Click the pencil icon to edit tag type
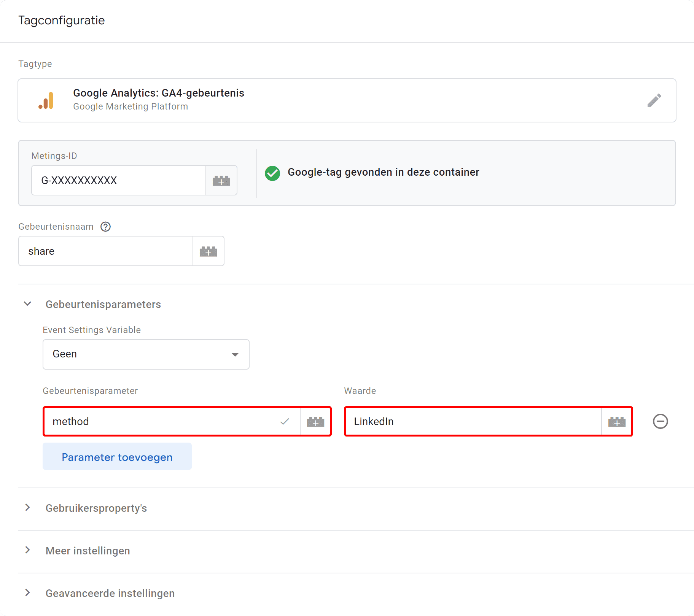The image size is (694, 616). tap(654, 100)
